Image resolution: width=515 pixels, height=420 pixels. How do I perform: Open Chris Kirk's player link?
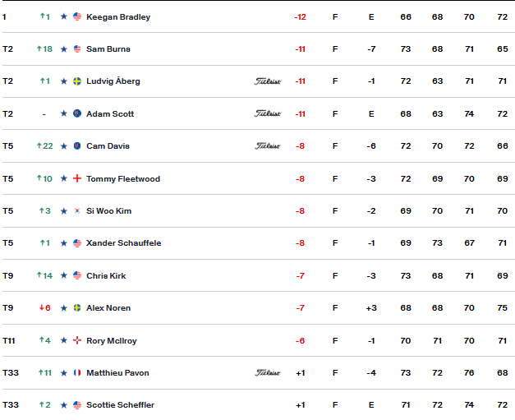(x=106, y=275)
